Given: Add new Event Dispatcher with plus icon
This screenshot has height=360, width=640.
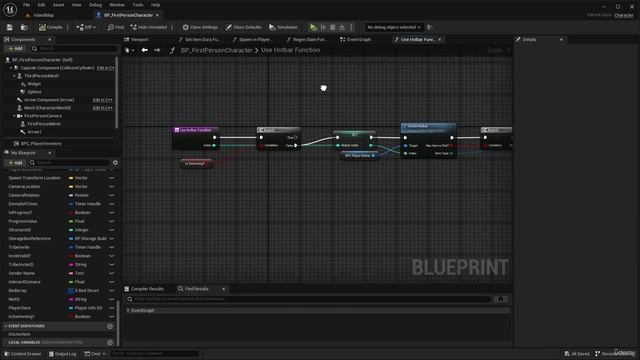Looking at the screenshot, I should pyautogui.click(x=110, y=326).
